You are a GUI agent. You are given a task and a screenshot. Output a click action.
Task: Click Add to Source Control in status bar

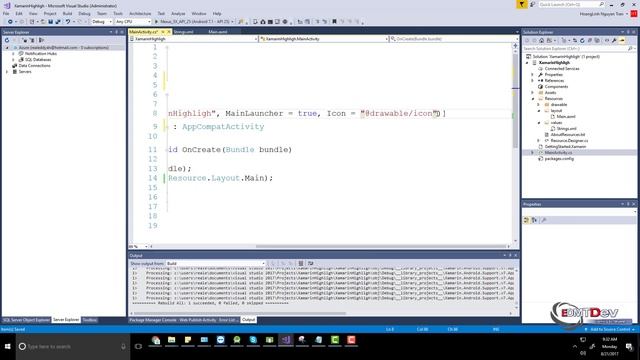[x=611, y=329]
